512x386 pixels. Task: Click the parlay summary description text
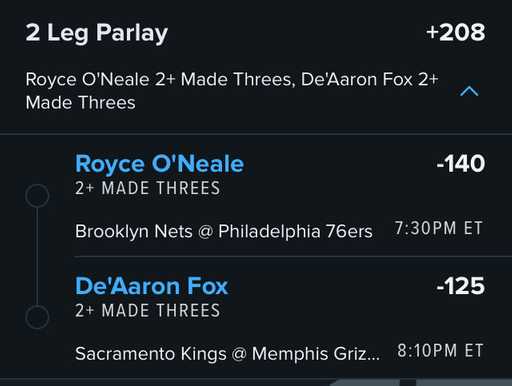[232, 91]
